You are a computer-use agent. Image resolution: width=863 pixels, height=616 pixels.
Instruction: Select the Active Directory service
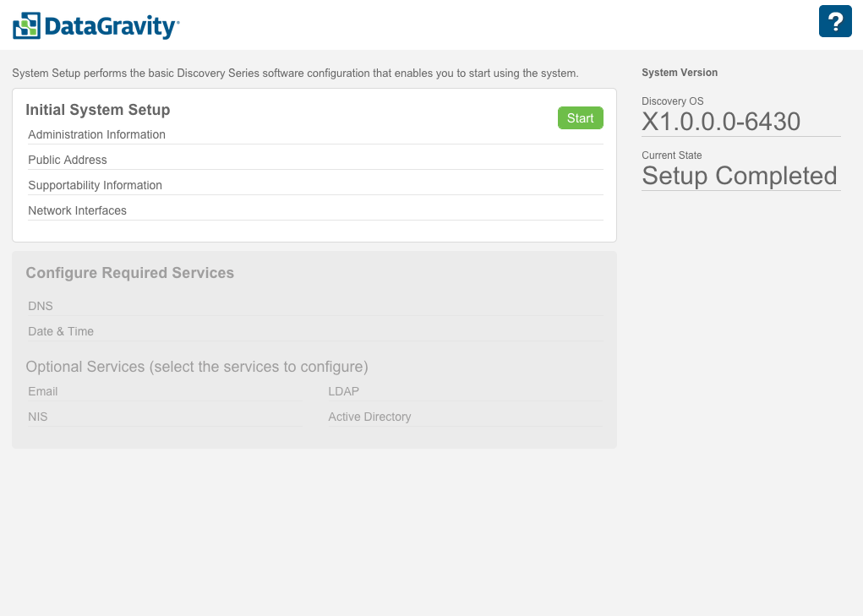(369, 417)
